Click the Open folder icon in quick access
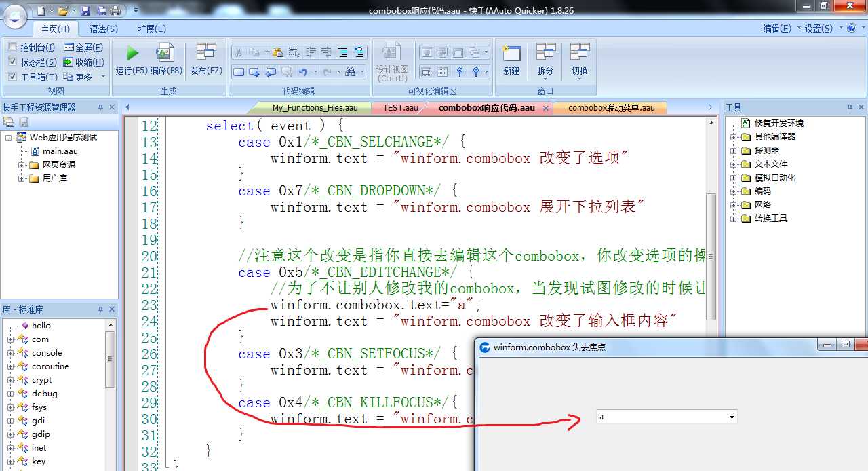Screen dimensions: 868x471 (62, 10)
